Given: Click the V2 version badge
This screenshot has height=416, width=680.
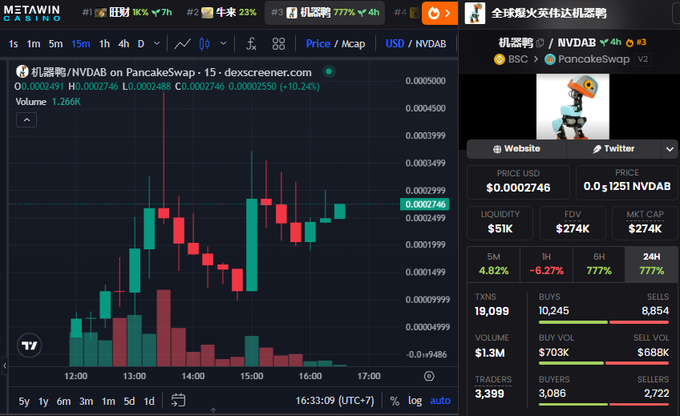Looking at the screenshot, I should (643, 59).
